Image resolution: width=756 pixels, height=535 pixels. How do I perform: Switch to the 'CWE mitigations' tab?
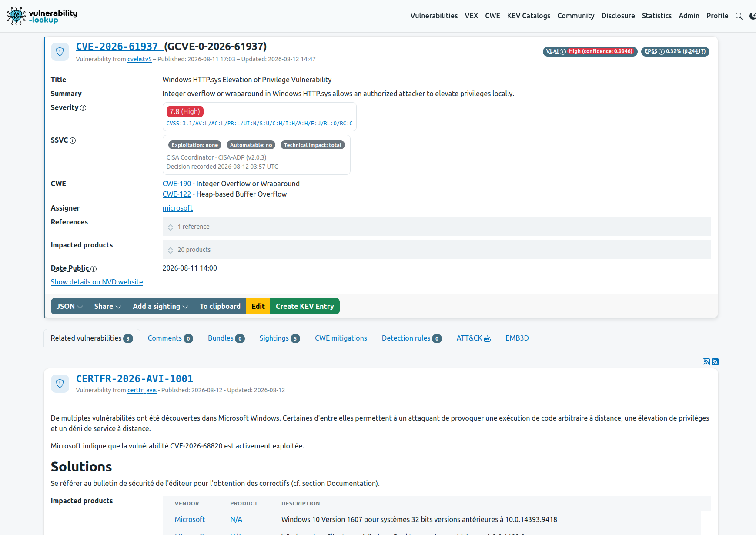coord(341,338)
